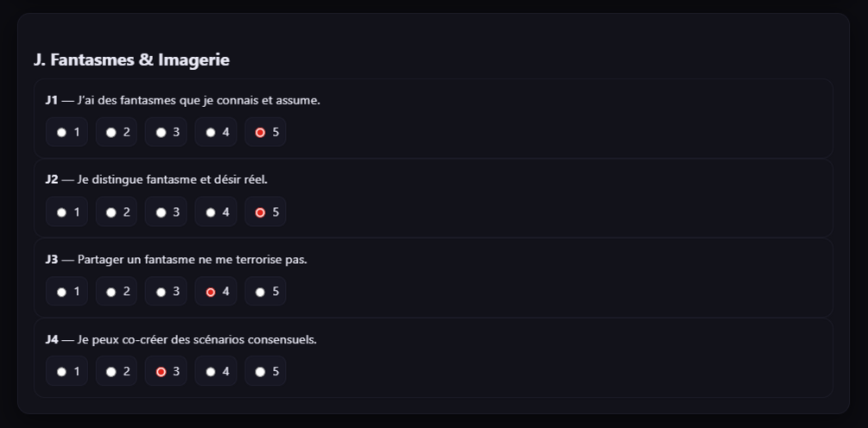This screenshot has width=868, height=428.
Task: Choose rating 2 for J2
Action: pyautogui.click(x=111, y=212)
